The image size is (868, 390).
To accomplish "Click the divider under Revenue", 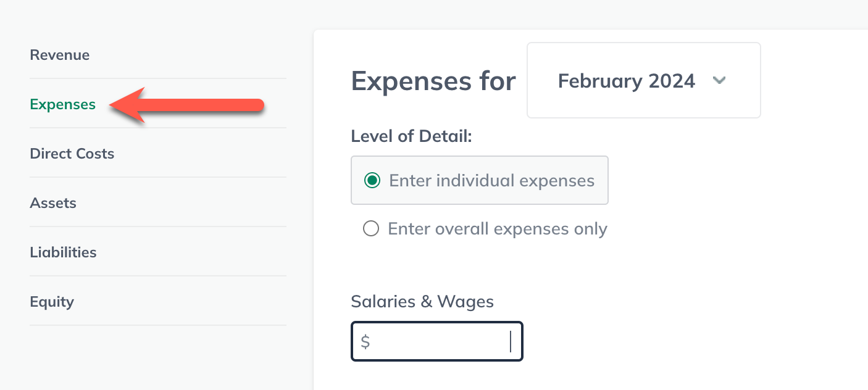I will [x=157, y=79].
